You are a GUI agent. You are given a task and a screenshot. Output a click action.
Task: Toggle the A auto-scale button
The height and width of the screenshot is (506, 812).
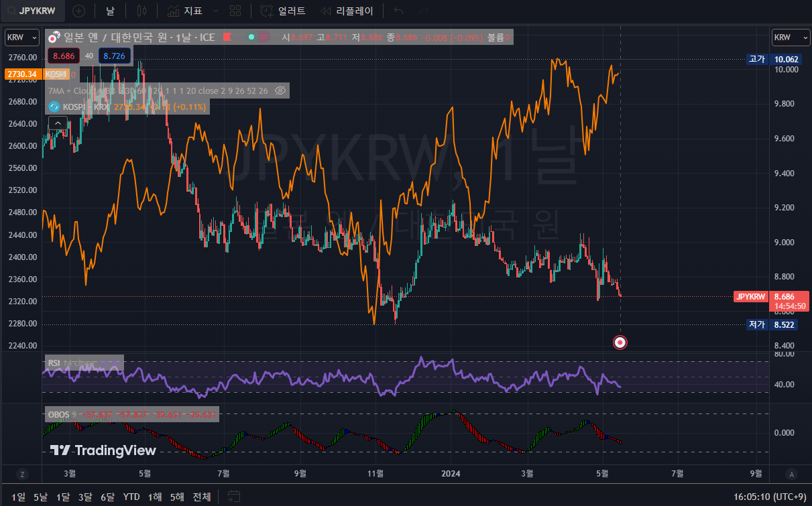pyautogui.click(x=791, y=475)
